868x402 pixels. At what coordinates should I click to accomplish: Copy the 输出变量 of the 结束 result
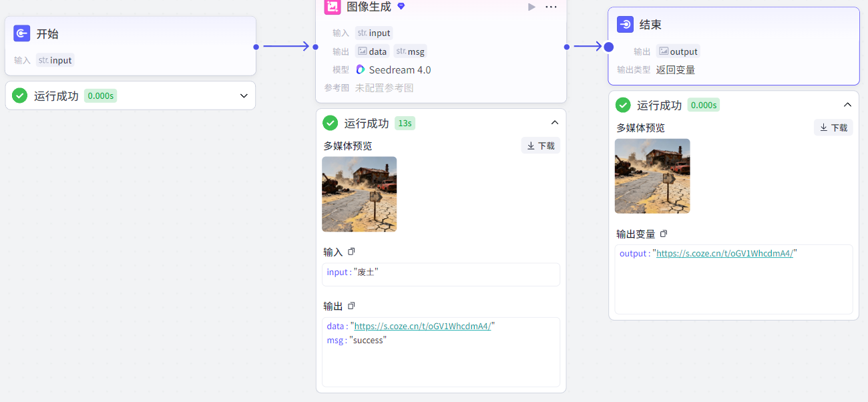664,234
